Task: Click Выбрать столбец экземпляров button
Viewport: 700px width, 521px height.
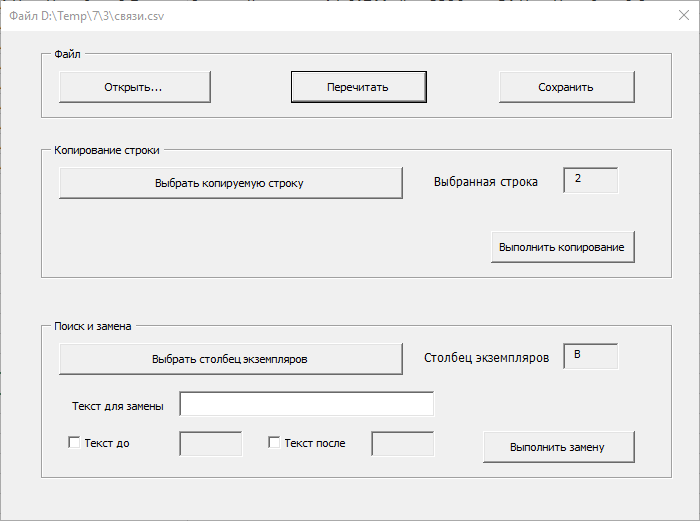Action: pos(231,359)
